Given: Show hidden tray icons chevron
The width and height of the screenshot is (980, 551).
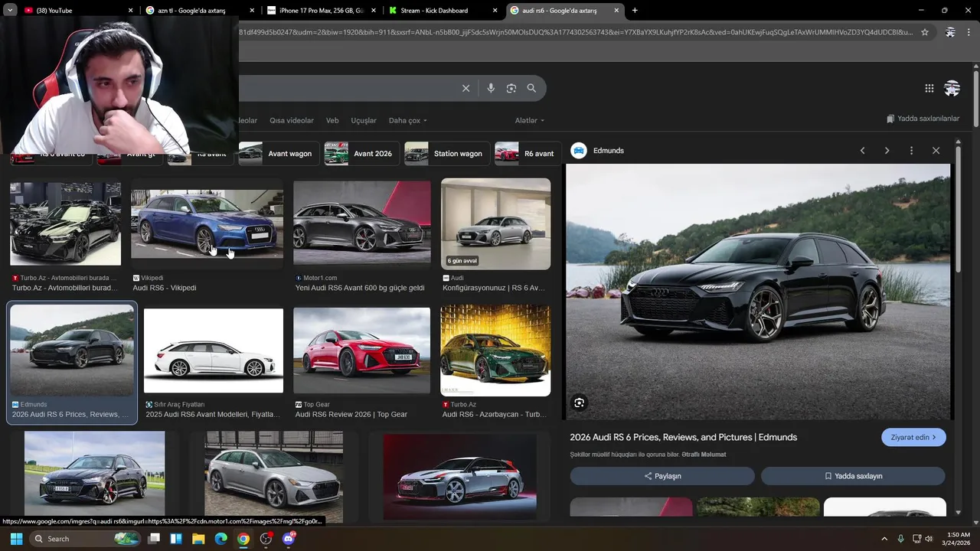Looking at the screenshot, I should [x=884, y=539].
